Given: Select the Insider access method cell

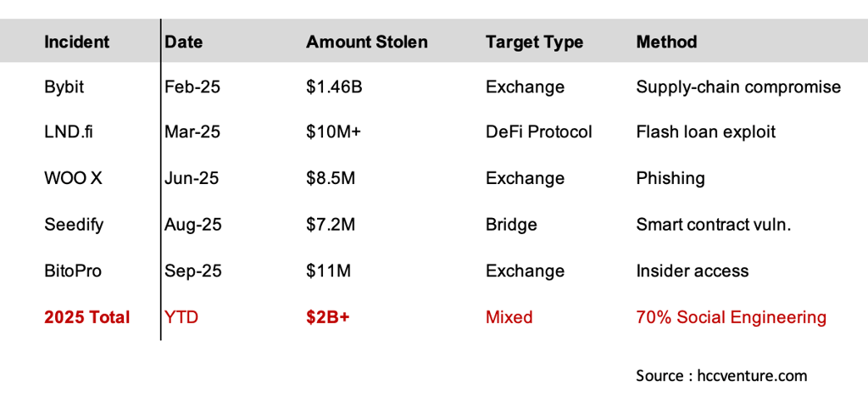Looking at the screenshot, I should 693,271.
